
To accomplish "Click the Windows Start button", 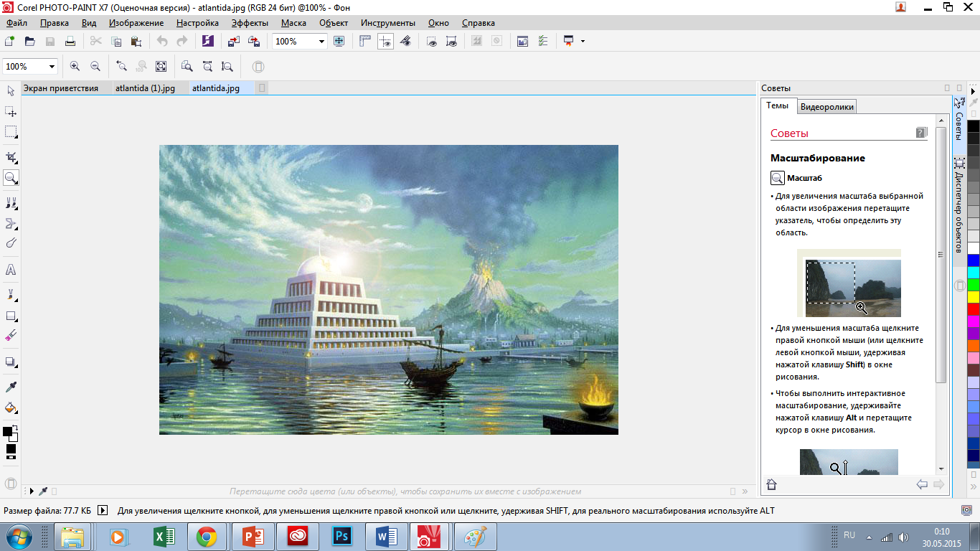I will pos(17,536).
